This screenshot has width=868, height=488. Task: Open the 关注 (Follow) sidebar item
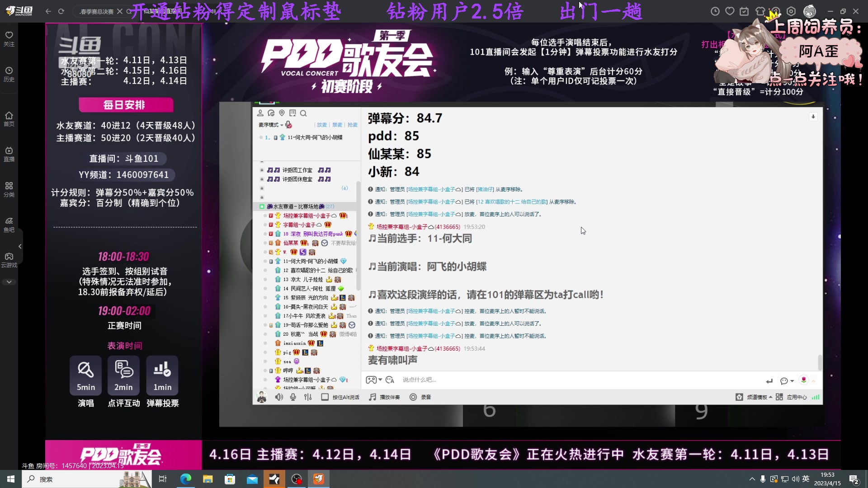pos(9,39)
